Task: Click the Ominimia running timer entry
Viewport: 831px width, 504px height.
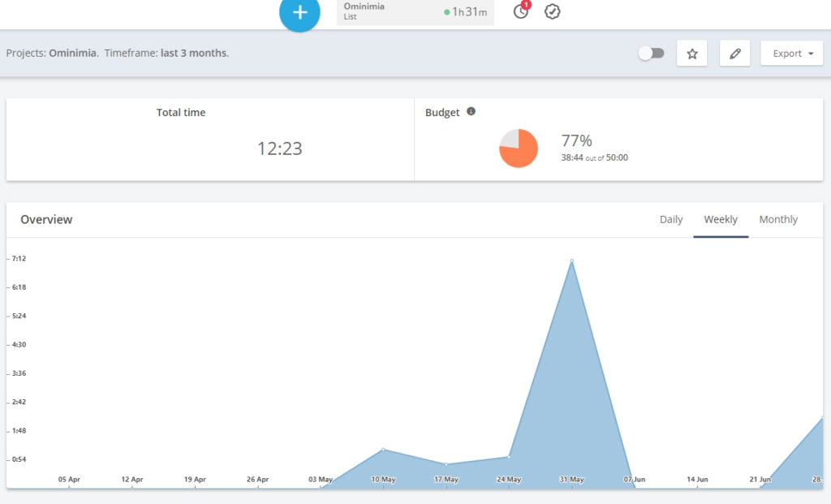Action: (x=415, y=12)
